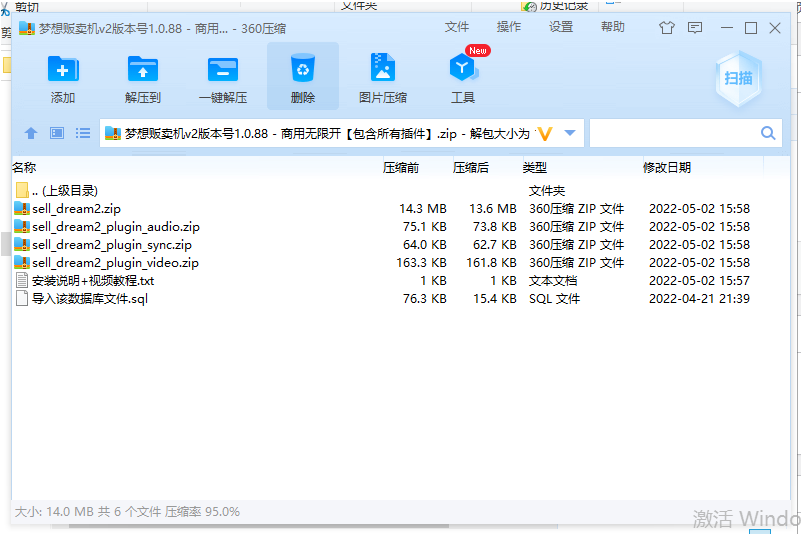
Task: Switch to the thumbnail view icon
Action: coord(57,133)
